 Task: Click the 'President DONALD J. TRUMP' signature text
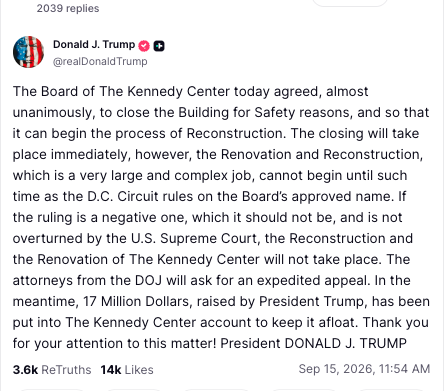coord(313,343)
